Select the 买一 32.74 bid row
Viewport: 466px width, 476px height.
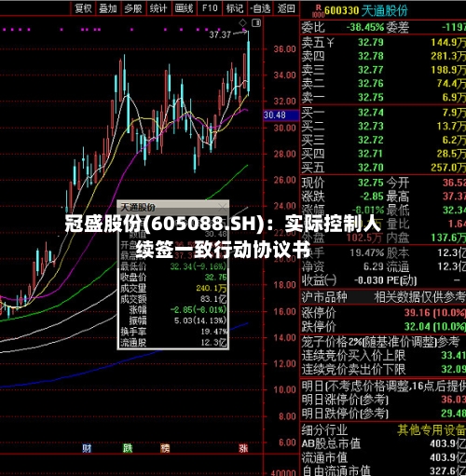(x=383, y=113)
